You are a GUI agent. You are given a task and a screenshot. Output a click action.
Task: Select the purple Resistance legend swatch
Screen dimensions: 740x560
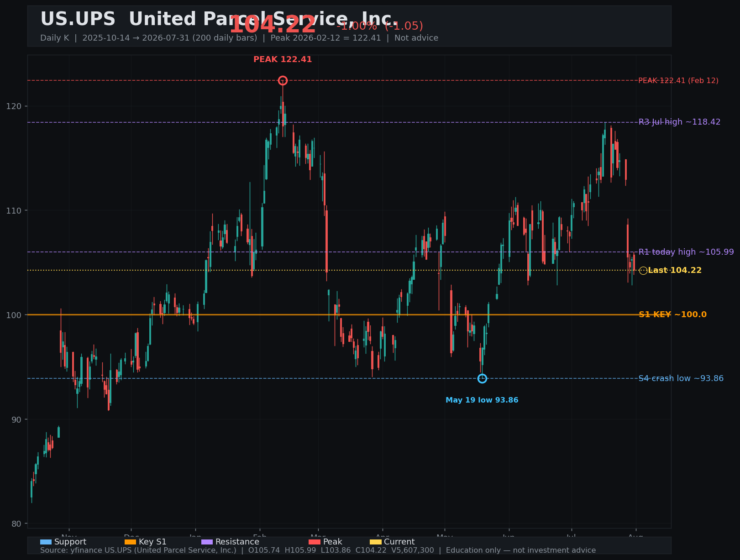(x=207, y=542)
